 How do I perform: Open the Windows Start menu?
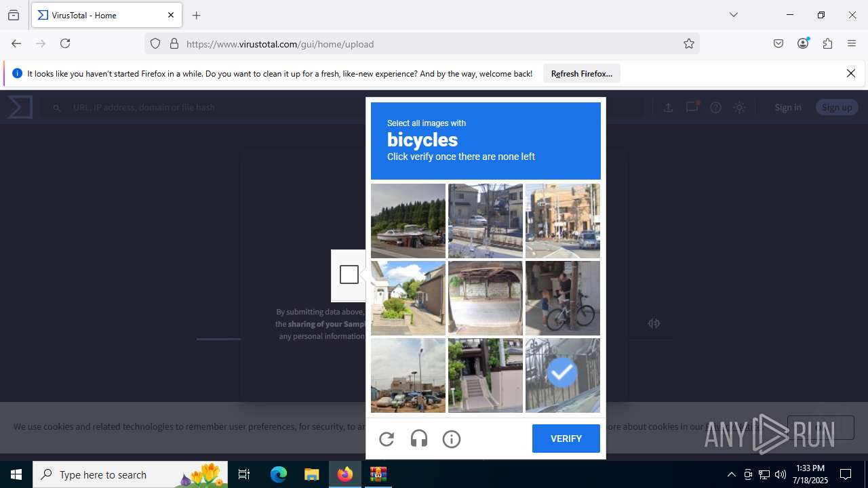[x=16, y=474]
